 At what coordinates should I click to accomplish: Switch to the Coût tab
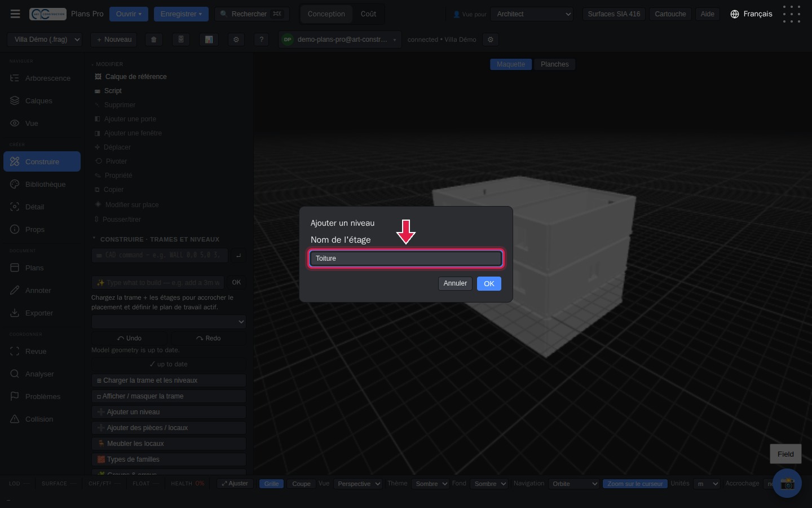click(x=368, y=14)
